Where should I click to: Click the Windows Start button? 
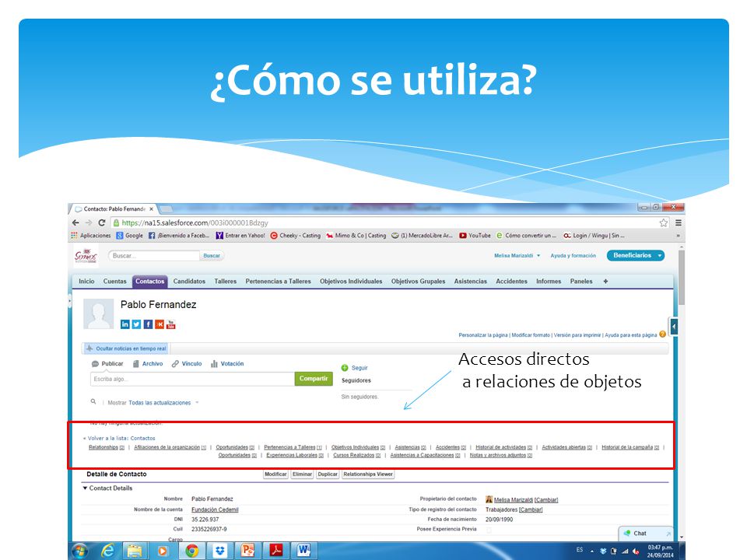pos(79,551)
